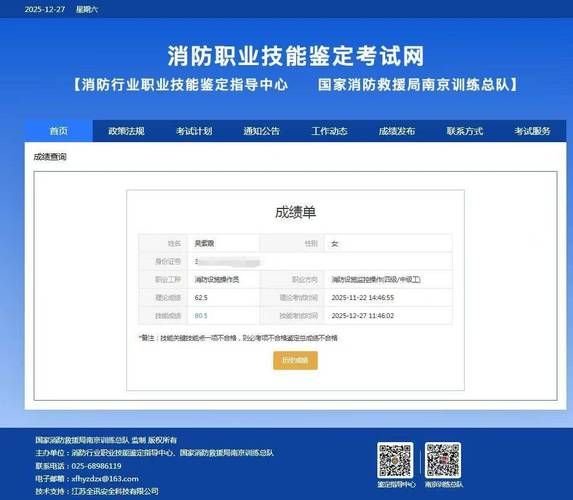Click the subtitle 消防行业职业技能鉴定指导中心
Viewport: 573px width, 500px height.
185,85
